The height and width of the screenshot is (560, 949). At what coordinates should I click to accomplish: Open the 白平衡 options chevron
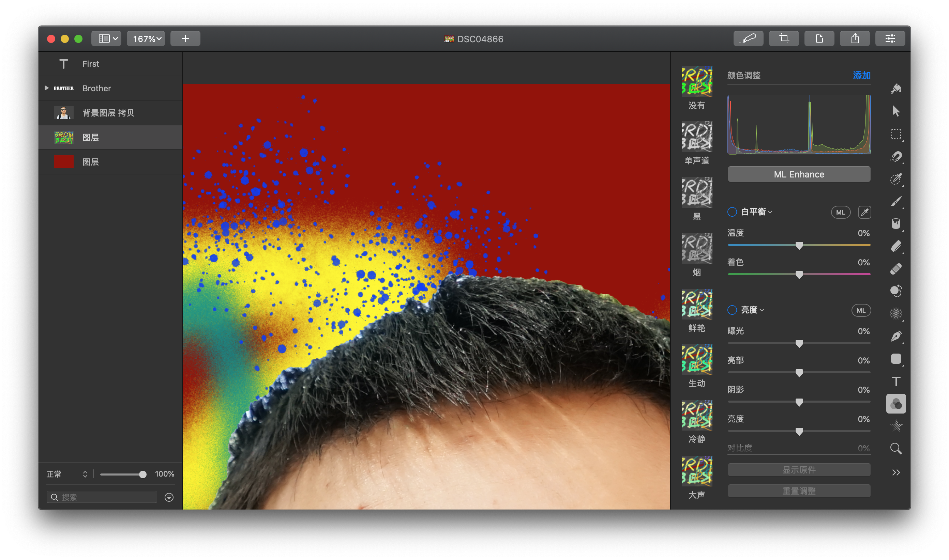coord(770,213)
